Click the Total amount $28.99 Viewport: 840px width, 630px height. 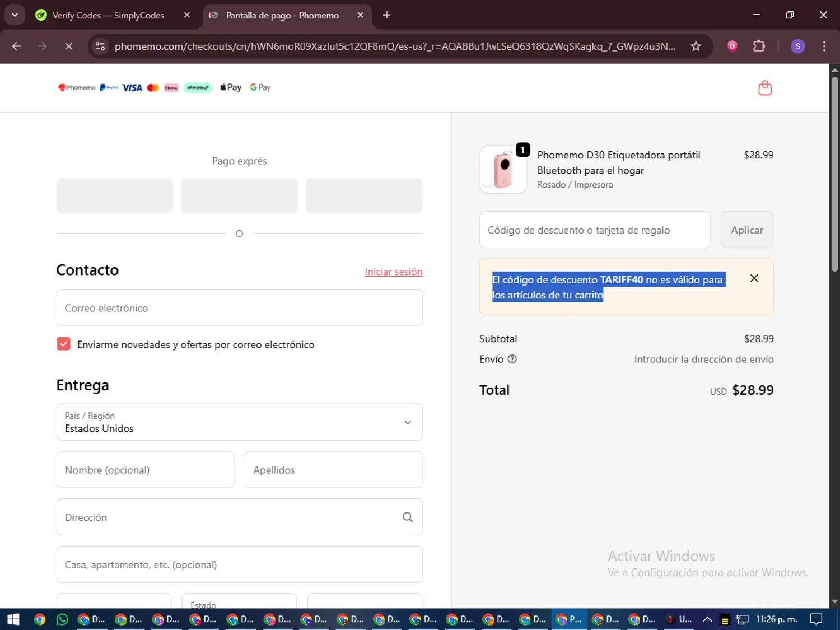click(x=753, y=390)
